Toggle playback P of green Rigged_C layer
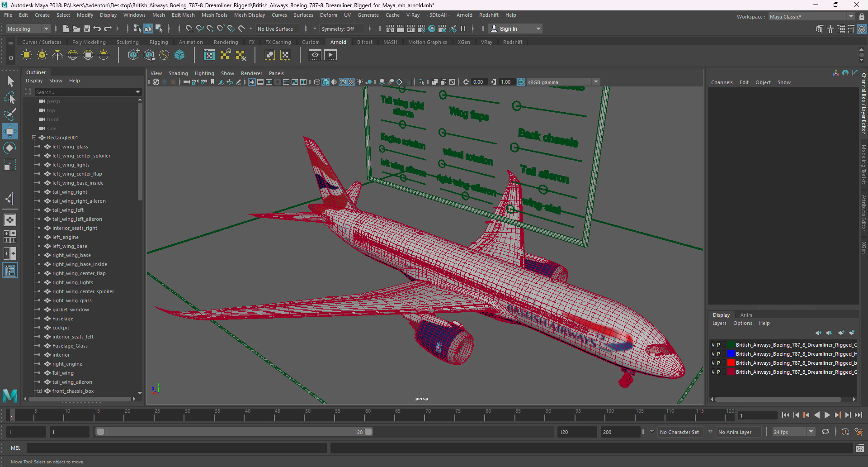This screenshot has width=868, height=467. 718,345
